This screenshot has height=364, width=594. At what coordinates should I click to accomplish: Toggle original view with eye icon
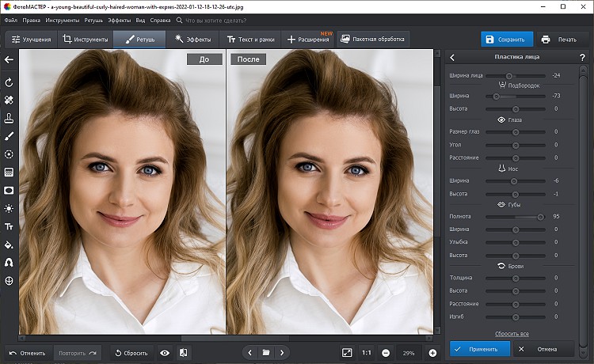[165, 352]
